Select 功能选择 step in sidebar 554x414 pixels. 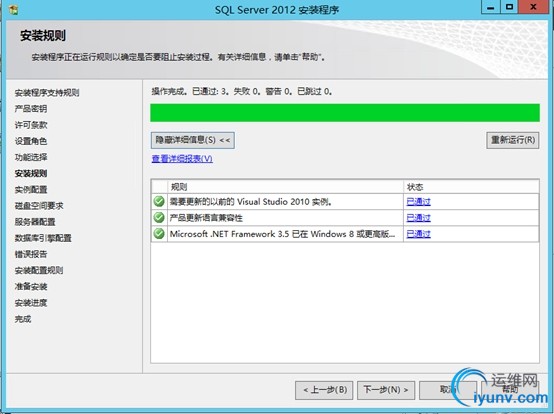(x=31, y=157)
